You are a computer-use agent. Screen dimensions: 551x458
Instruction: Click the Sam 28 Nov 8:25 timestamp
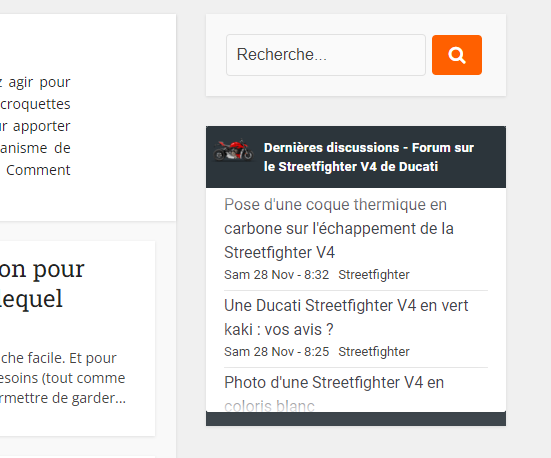tap(277, 351)
